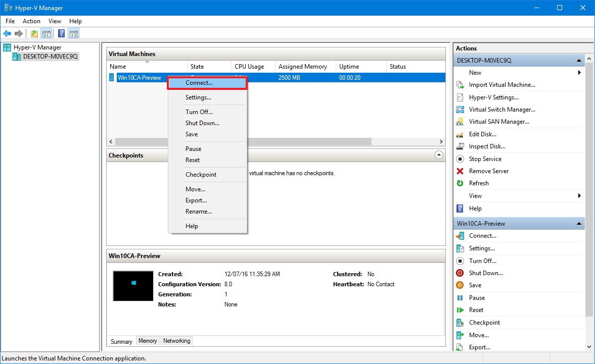The height and width of the screenshot is (364, 595).
Task: Click the Win10CA-Preview VM thumbnail
Action: (133, 286)
